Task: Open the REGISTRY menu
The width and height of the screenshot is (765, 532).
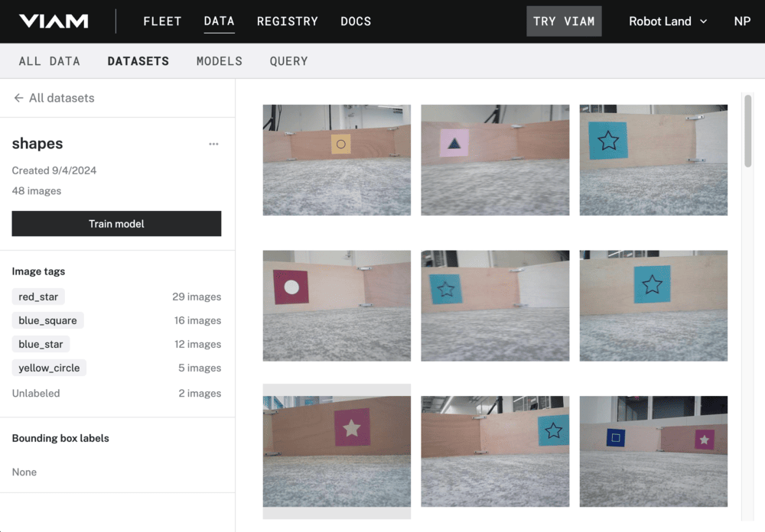Action: (288, 21)
